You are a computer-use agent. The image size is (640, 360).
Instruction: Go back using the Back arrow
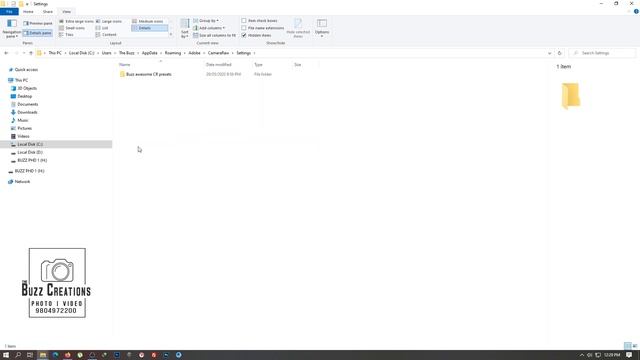point(6,53)
